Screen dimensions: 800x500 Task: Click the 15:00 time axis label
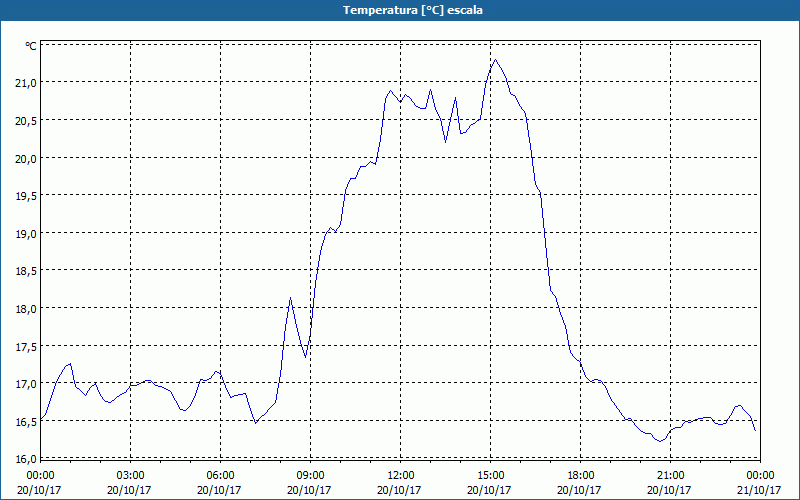click(491, 476)
